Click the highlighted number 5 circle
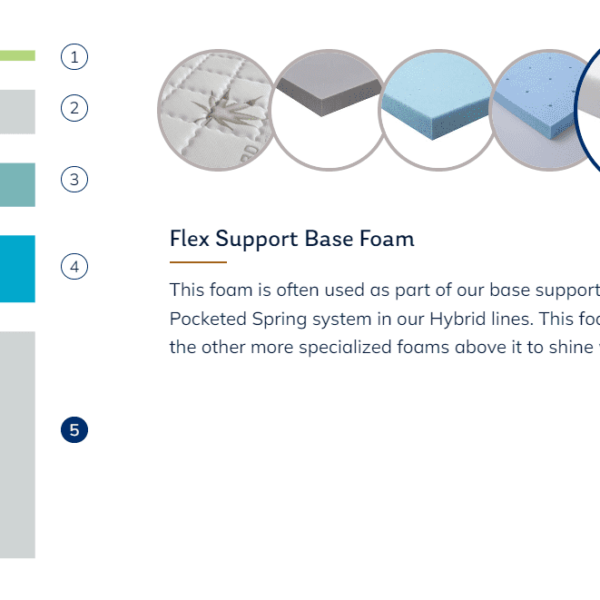 (74, 430)
